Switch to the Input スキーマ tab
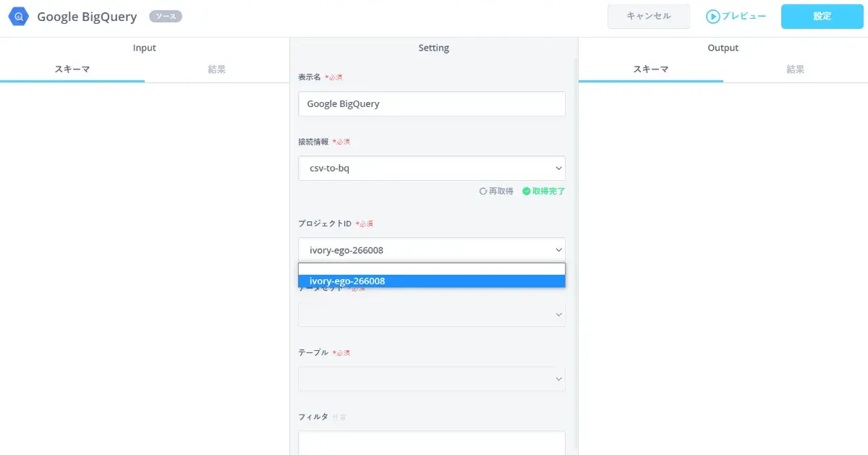 [x=72, y=69]
